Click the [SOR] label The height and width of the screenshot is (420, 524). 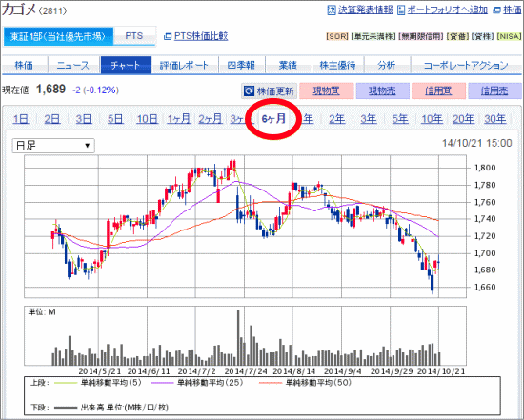(337, 36)
